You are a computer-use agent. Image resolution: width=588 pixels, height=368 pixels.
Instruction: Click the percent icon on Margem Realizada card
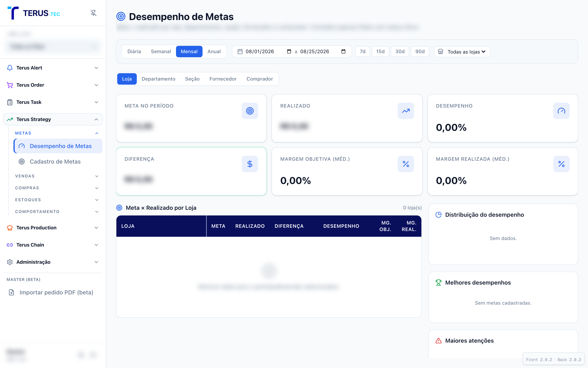(x=561, y=164)
